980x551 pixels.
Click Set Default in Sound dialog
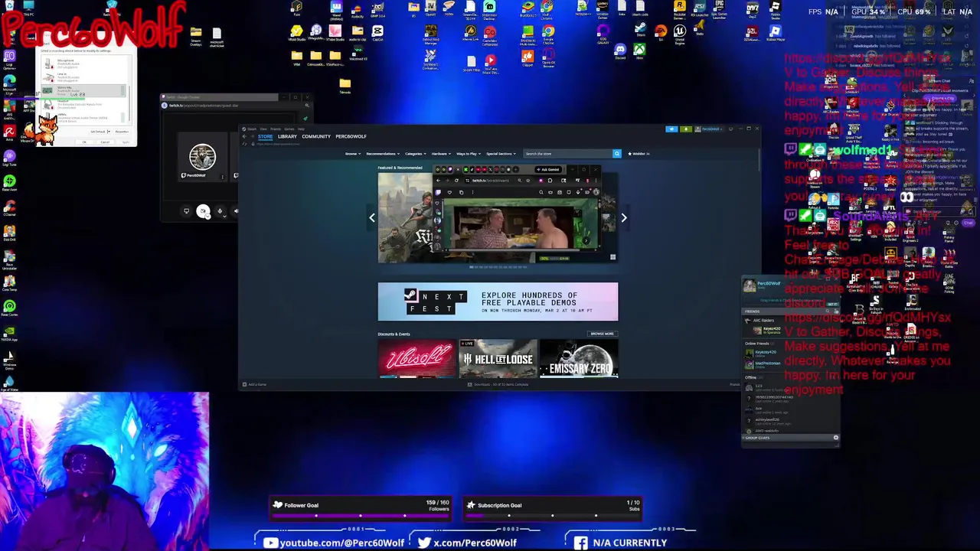point(98,132)
